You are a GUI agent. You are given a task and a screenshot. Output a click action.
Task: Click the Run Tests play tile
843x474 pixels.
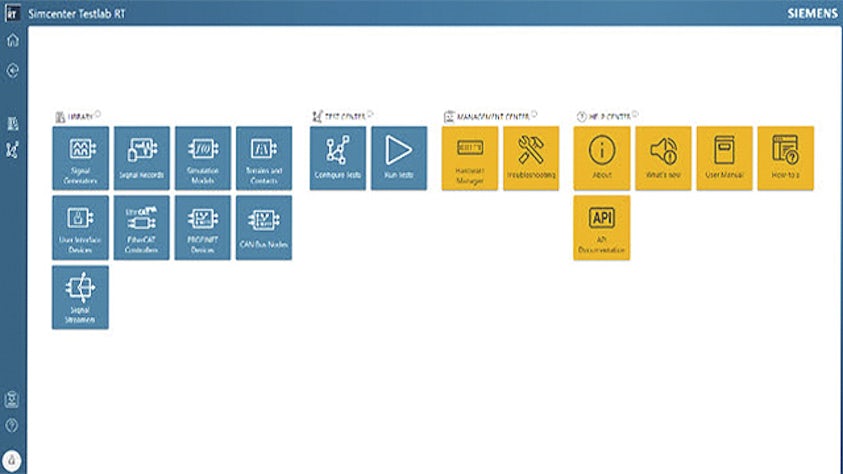(x=399, y=157)
